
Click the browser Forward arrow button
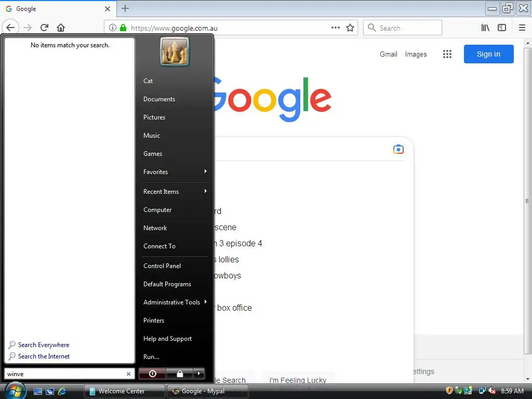point(28,28)
